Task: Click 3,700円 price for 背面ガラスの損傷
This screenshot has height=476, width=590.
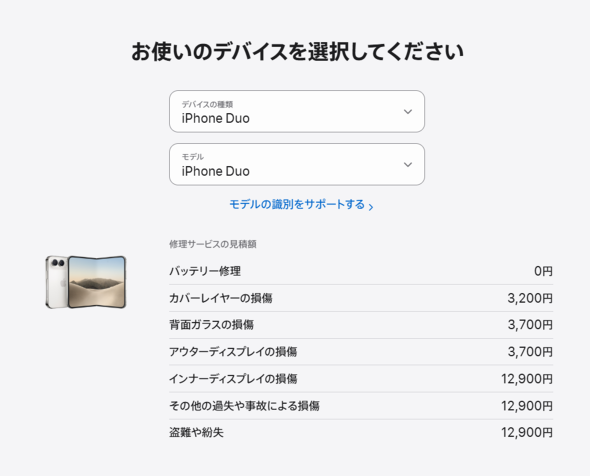Action: (530, 324)
